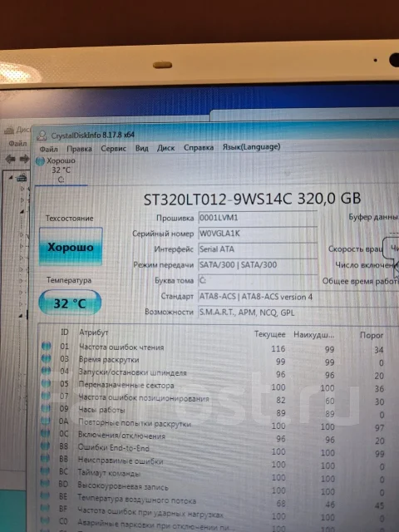Image resolution: width=399 pixels, height=532 pixels.
Task: Click status orb of attribute BF
Action: point(45,508)
